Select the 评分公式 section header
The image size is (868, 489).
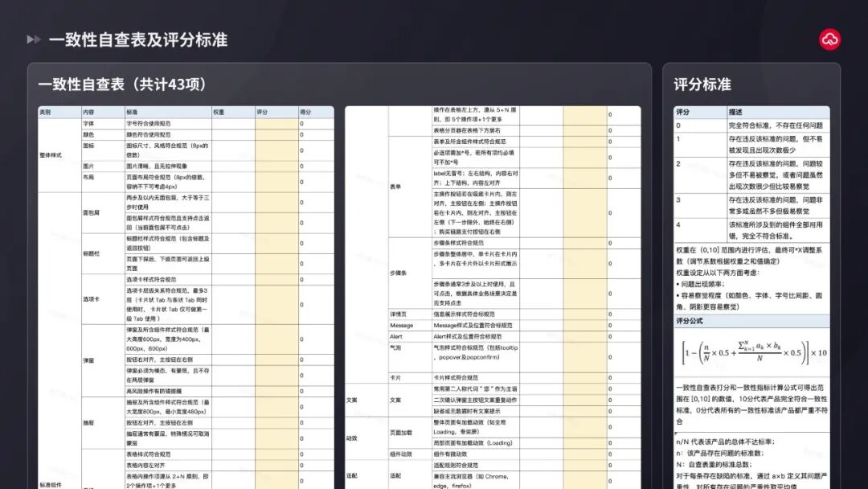point(751,321)
